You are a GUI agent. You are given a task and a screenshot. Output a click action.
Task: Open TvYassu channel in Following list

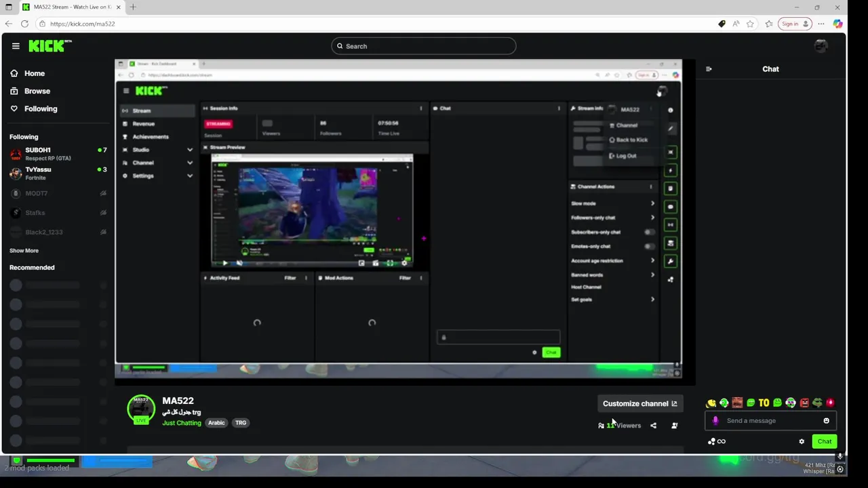click(x=58, y=174)
